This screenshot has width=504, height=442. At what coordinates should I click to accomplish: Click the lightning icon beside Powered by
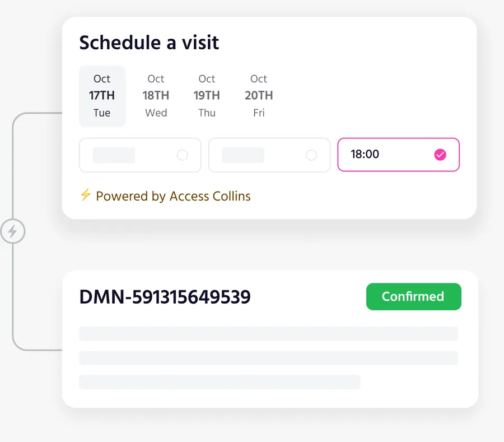[86, 196]
